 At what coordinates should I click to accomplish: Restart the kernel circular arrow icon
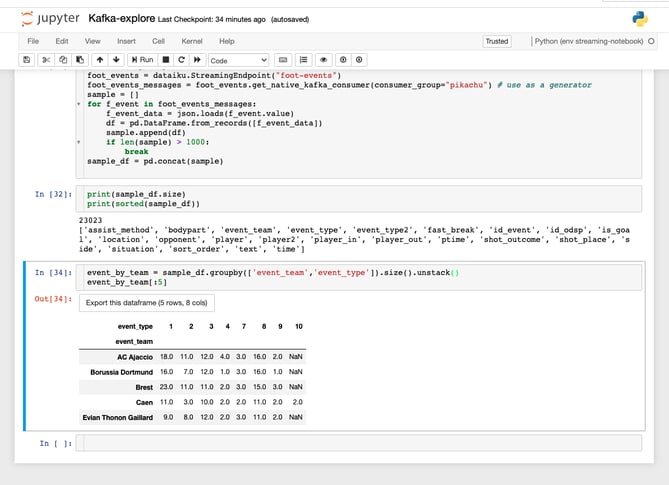pos(181,60)
